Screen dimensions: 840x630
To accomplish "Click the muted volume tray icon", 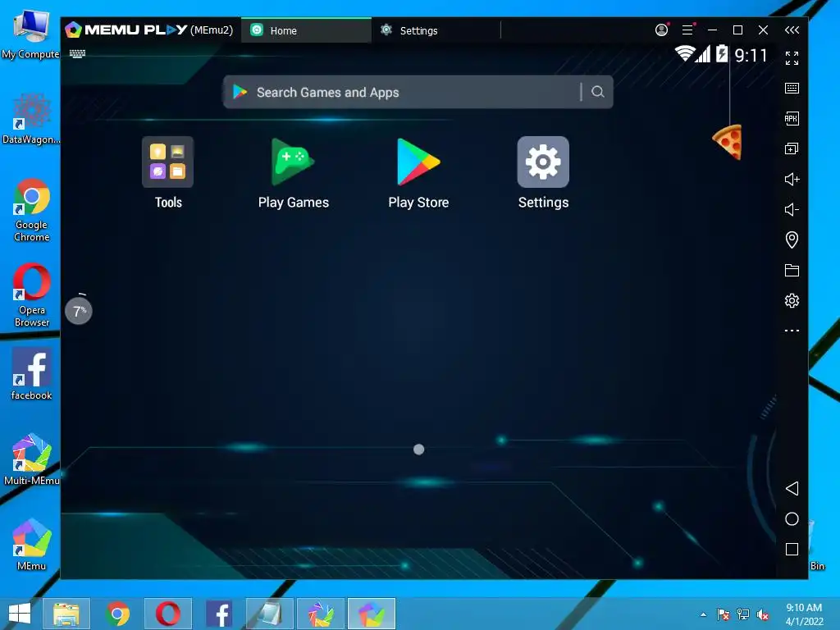I will click(x=763, y=614).
